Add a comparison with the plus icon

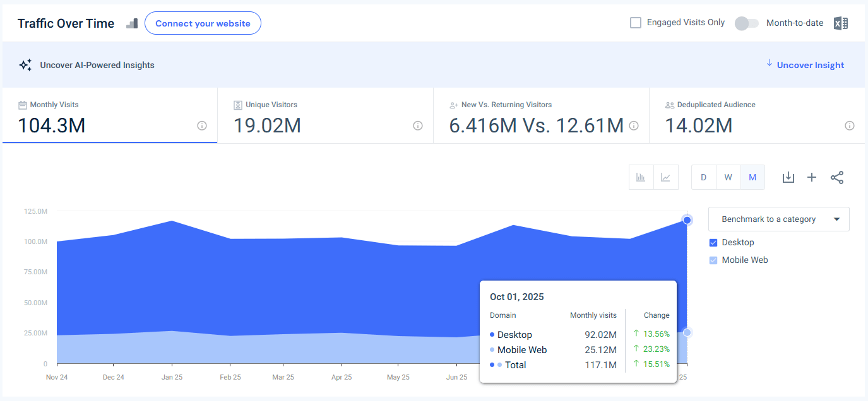click(x=812, y=177)
